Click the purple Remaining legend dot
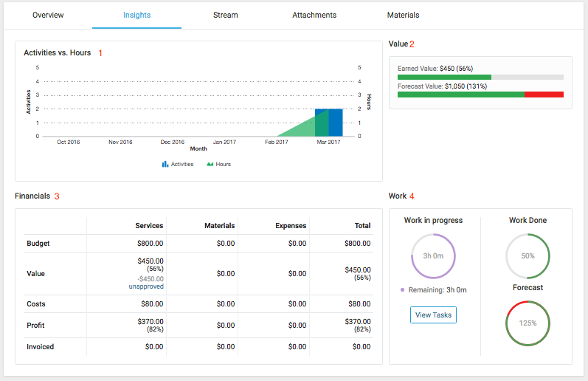 point(401,291)
